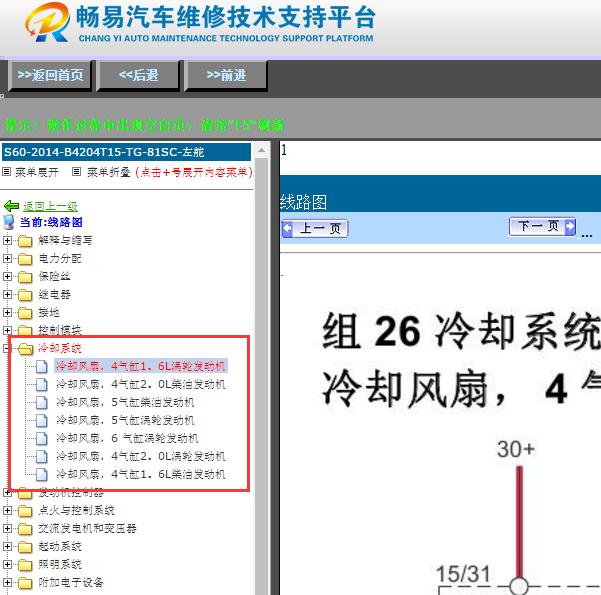This screenshot has height=595, width=601.
Task: Click the >>返回首页 navigation button
Action: point(50,75)
